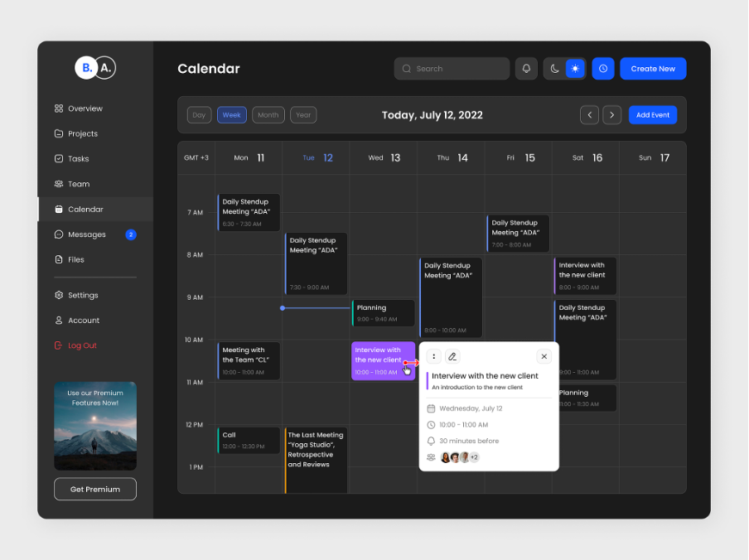The height and width of the screenshot is (560, 749).
Task: Click the Projects folder icon
Action: point(59,133)
